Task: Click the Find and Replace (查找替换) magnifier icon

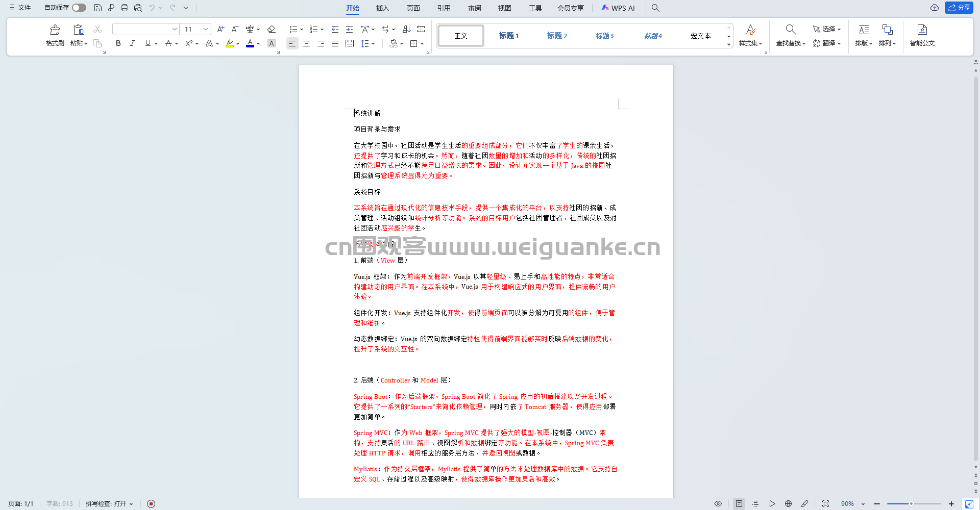Action: coord(790,30)
